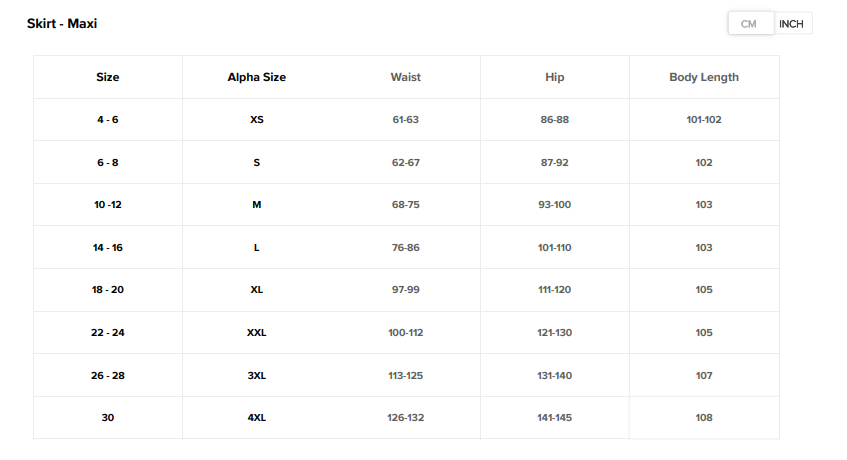Click the hip value 93-100
Screen dimensions: 847x460
tap(555, 205)
